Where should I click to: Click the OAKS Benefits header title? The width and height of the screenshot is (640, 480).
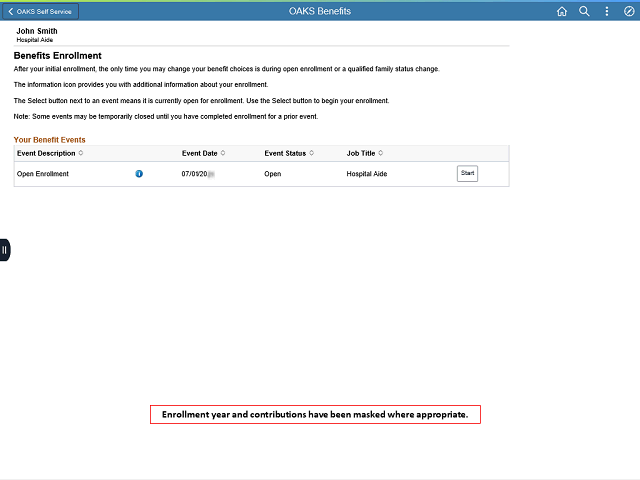pos(320,11)
